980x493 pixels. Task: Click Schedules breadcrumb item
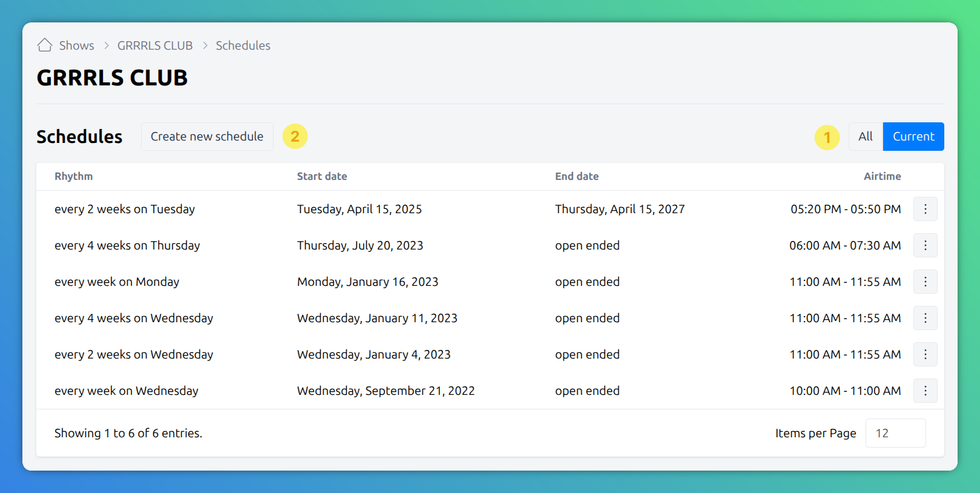point(243,45)
